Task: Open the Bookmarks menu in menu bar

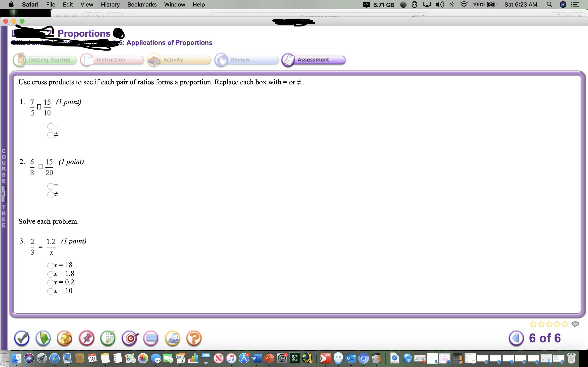Action: tap(142, 5)
